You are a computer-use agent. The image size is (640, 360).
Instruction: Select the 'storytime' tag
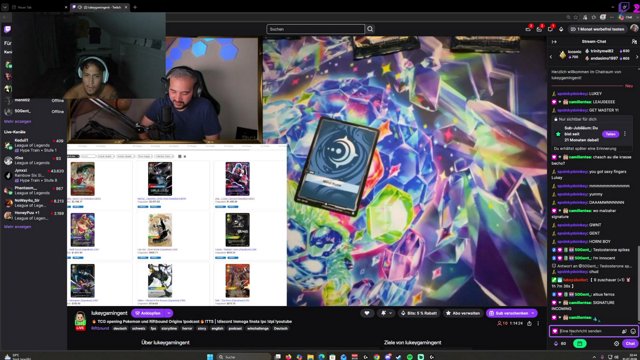pyautogui.click(x=169, y=328)
